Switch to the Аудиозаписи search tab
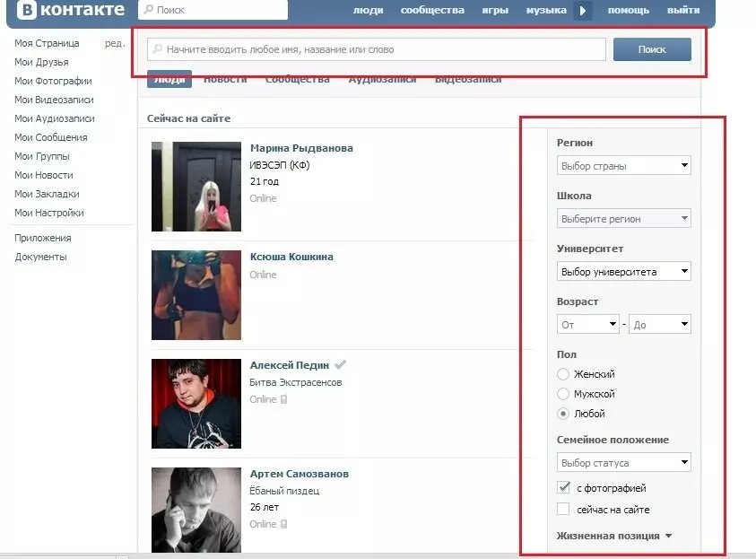The height and width of the screenshot is (559, 756). [382, 80]
